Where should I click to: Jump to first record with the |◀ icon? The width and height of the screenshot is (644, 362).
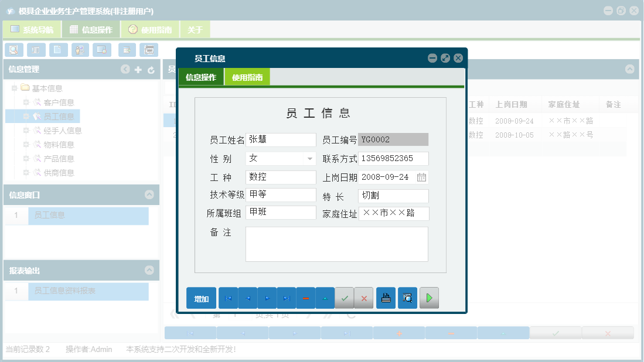tap(228, 298)
